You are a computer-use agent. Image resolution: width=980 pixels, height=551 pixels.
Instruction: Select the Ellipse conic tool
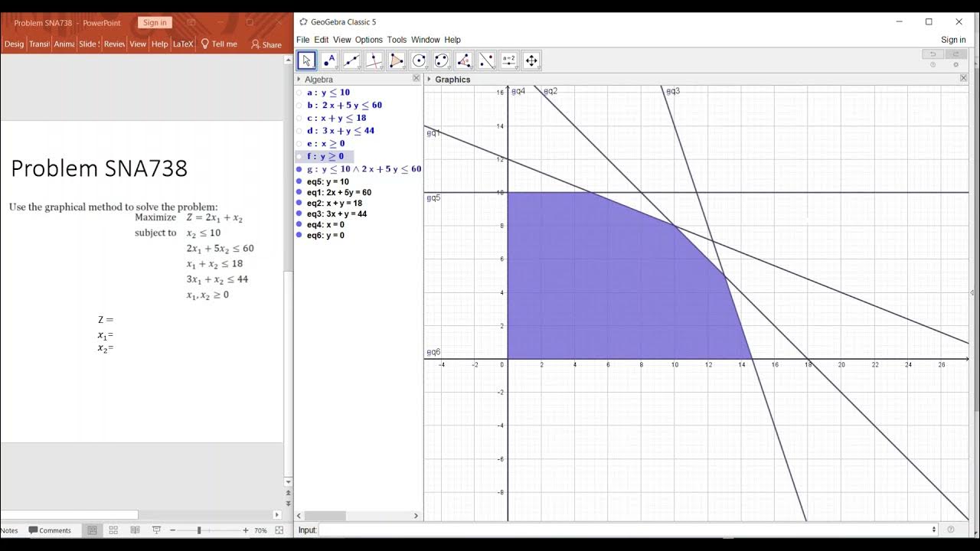[442, 60]
